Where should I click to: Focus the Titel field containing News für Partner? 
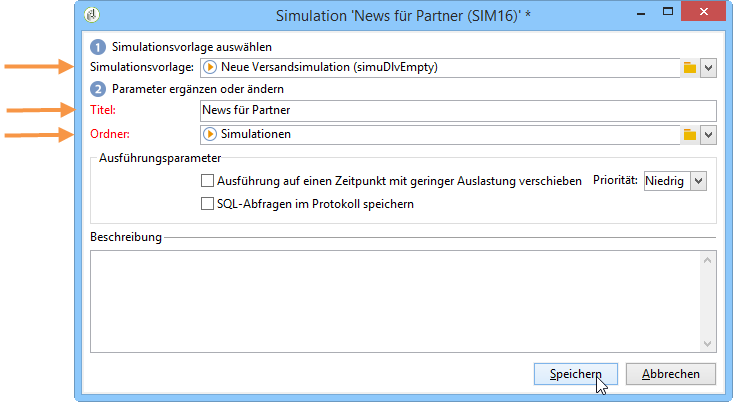click(458, 110)
